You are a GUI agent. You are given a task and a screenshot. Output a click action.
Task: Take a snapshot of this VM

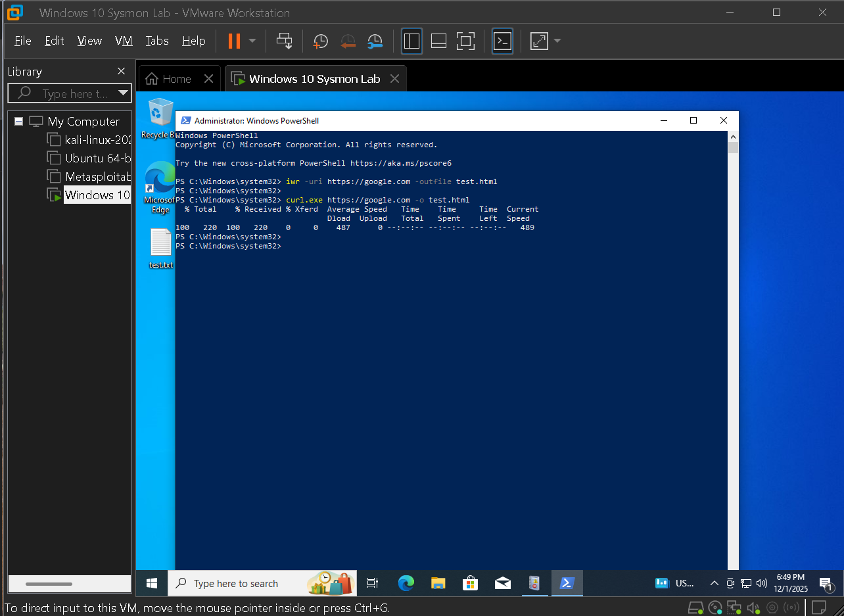[x=320, y=41]
